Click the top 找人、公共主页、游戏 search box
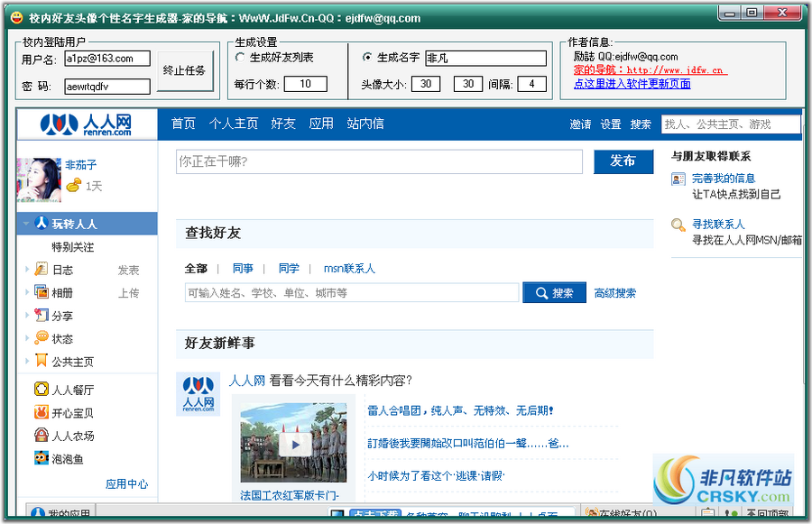812x524 pixels. (731, 124)
